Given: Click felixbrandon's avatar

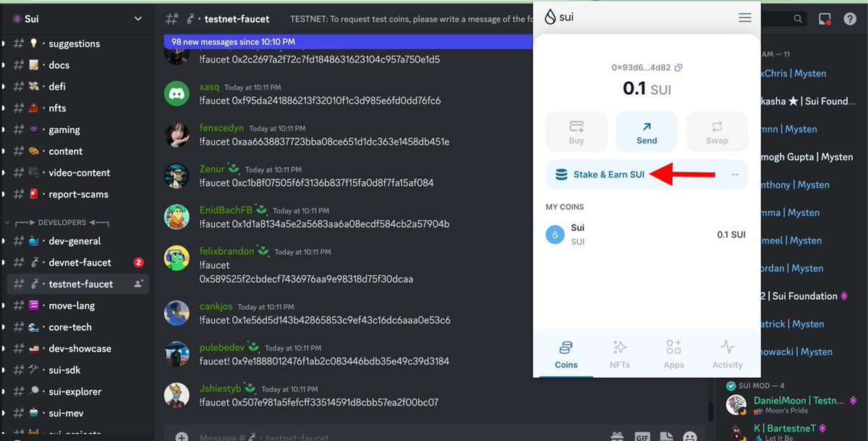Looking at the screenshot, I should pyautogui.click(x=177, y=259).
